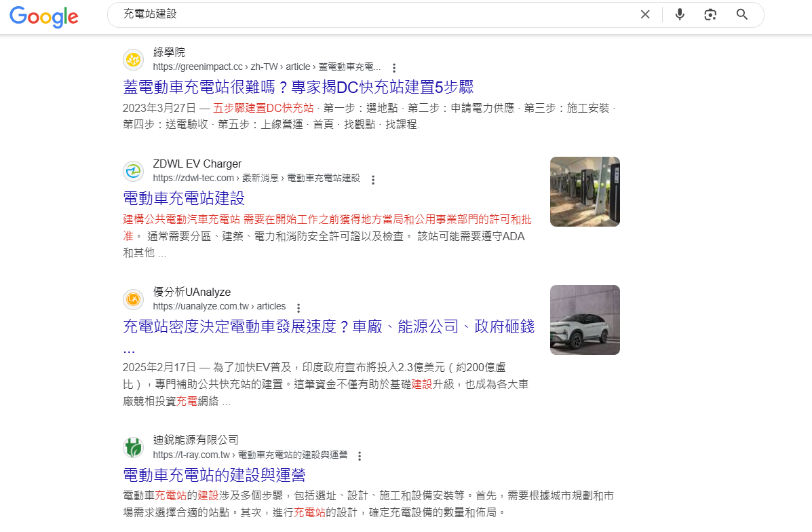Click the greenimpact.cc URL breadcrumb
This screenshot has width=812, height=532.
pyautogui.click(x=267, y=66)
